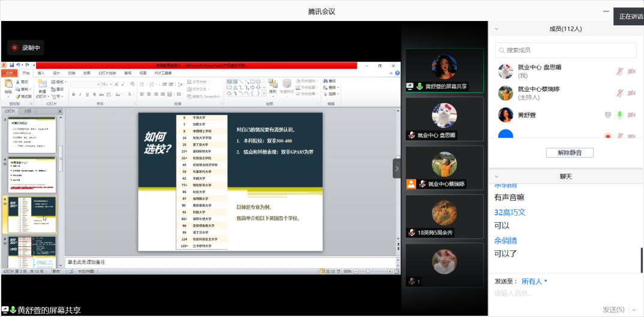Screen dimensions: 644x317
Task: Click the 发送(S) send button
Action: [x=613, y=309]
